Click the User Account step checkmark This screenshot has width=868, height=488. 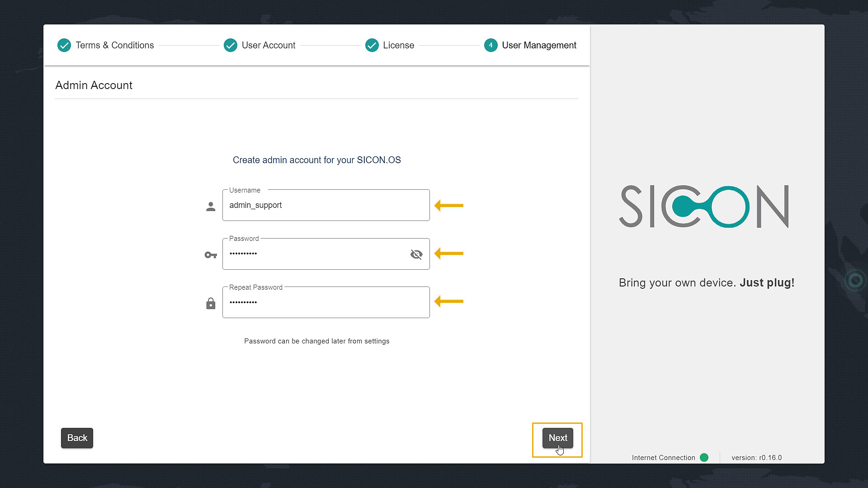pos(231,45)
